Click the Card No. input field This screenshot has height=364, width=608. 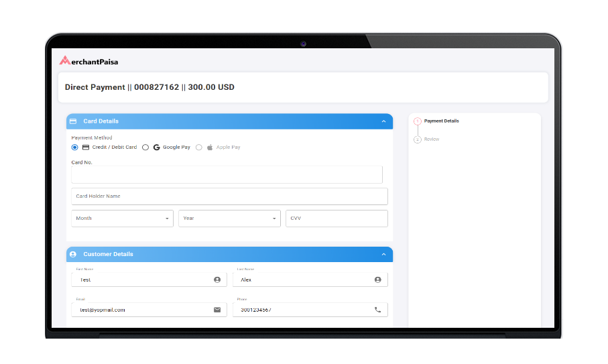[227, 175]
